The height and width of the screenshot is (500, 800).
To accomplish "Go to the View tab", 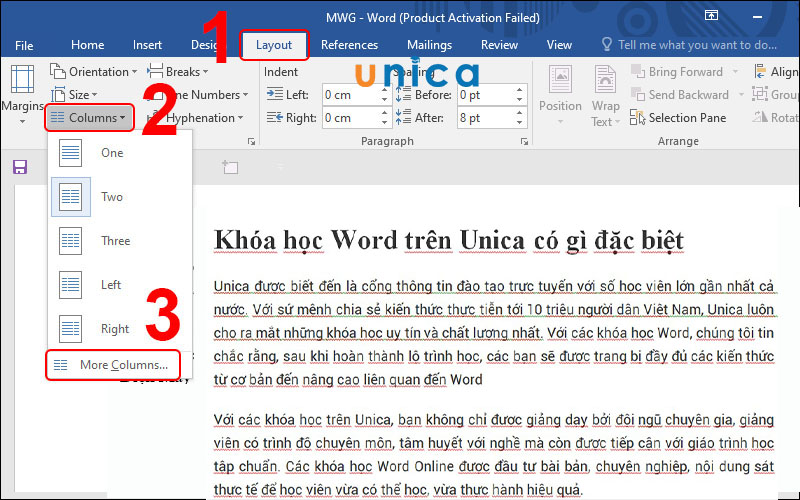I will (x=559, y=45).
